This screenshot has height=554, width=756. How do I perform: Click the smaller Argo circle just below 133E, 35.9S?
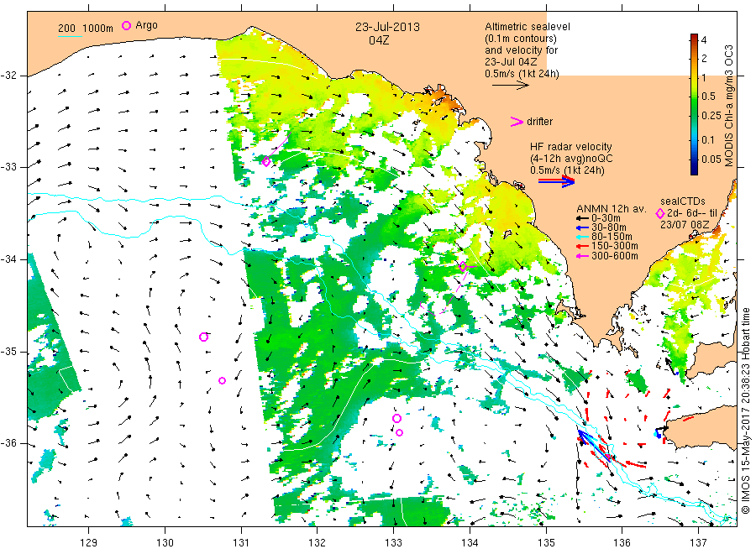(399, 432)
